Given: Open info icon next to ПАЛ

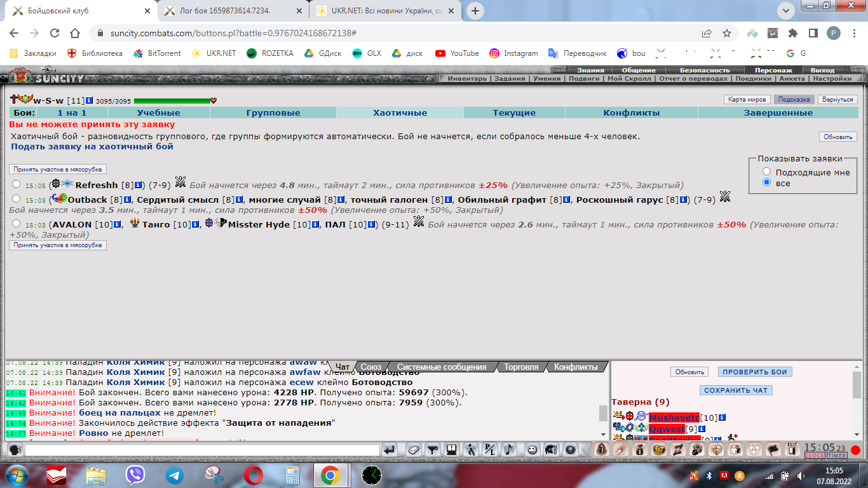Looking at the screenshot, I should tap(371, 224).
